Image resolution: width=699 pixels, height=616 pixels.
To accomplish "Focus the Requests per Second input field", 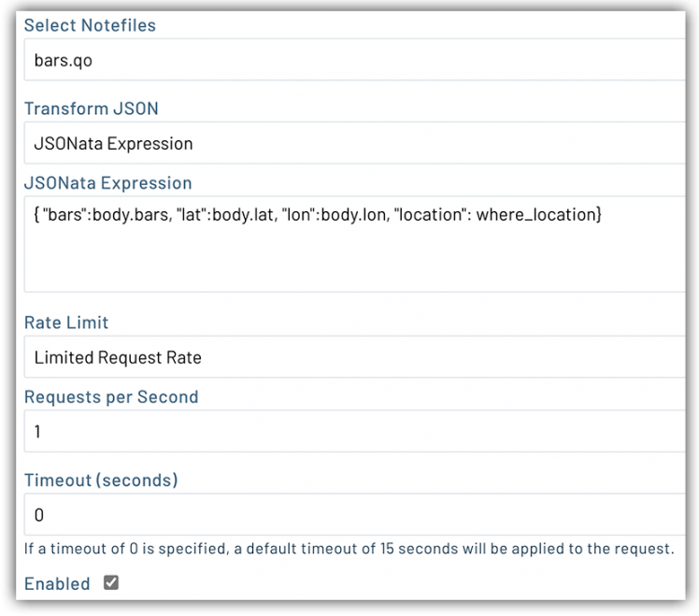I will point(355,433).
